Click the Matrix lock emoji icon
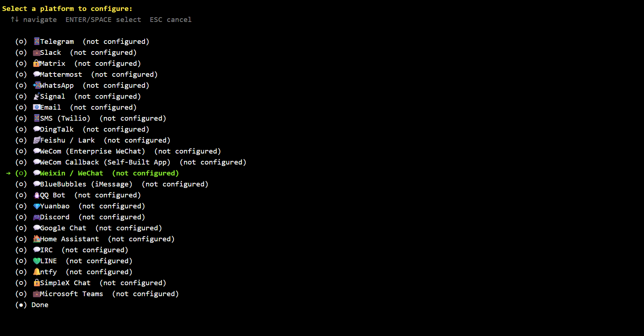 (x=37, y=63)
